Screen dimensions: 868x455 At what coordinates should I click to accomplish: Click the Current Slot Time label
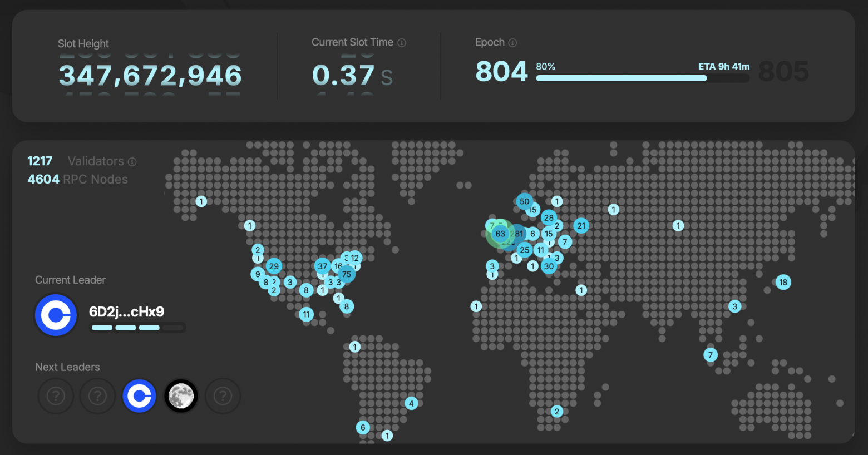click(x=352, y=42)
